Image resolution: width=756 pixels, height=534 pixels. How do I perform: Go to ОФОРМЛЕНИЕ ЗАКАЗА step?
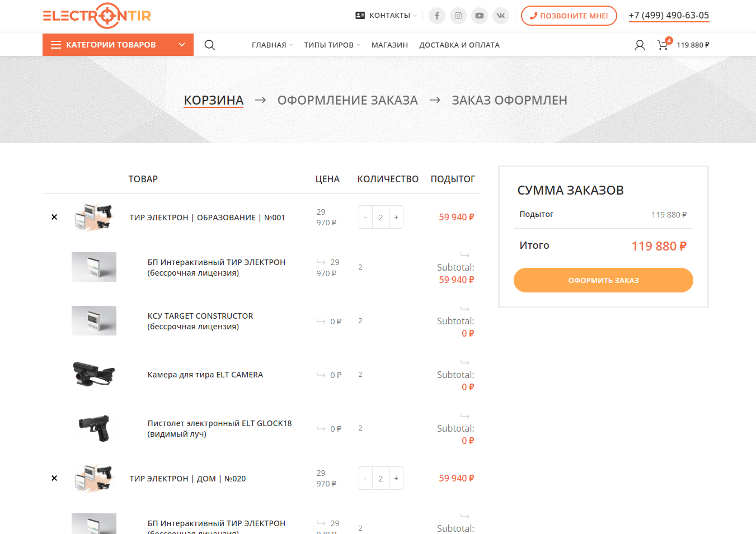348,100
